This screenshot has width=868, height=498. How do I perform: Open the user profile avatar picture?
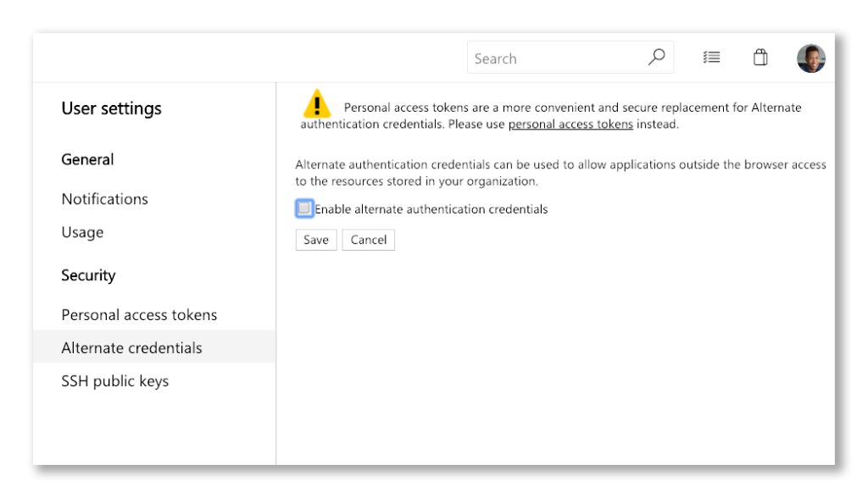[811, 58]
